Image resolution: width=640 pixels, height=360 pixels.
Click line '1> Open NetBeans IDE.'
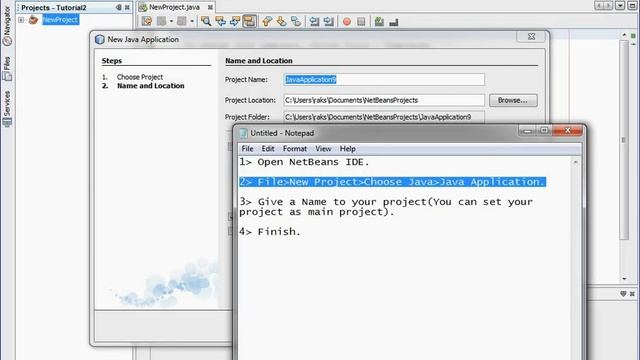[x=304, y=162]
